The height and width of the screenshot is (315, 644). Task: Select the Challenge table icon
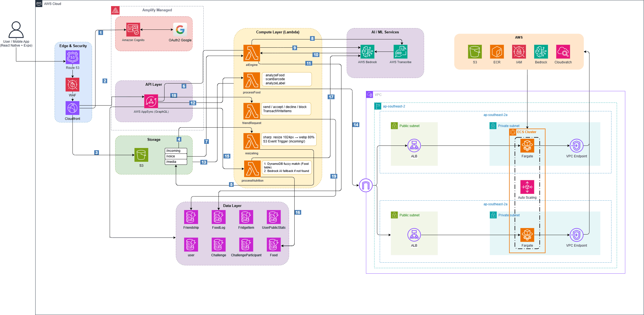[219, 244]
